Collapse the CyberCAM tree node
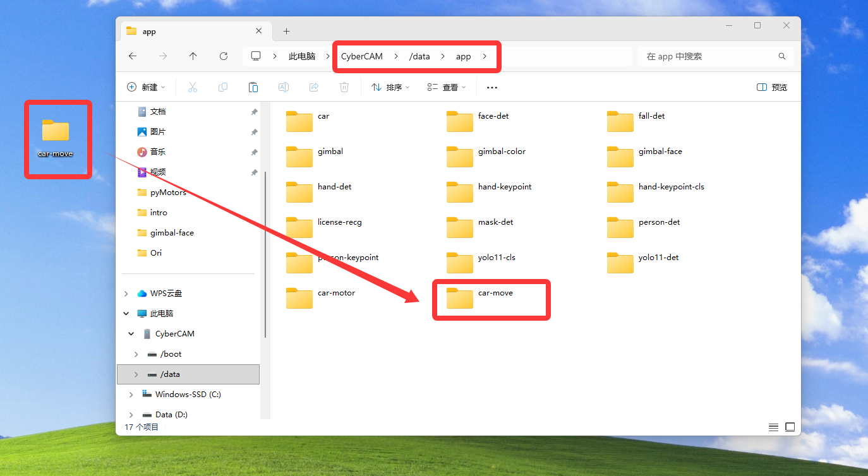 (131, 334)
